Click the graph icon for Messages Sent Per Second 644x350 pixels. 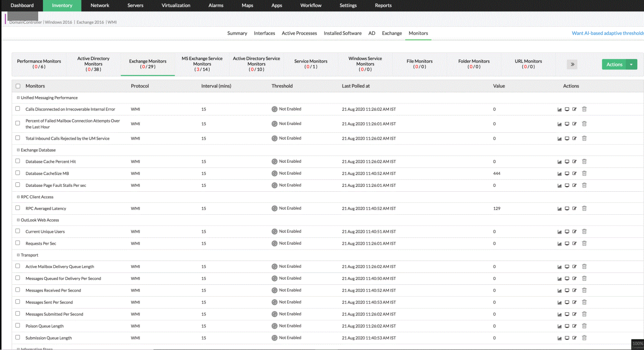tap(559, 302)
